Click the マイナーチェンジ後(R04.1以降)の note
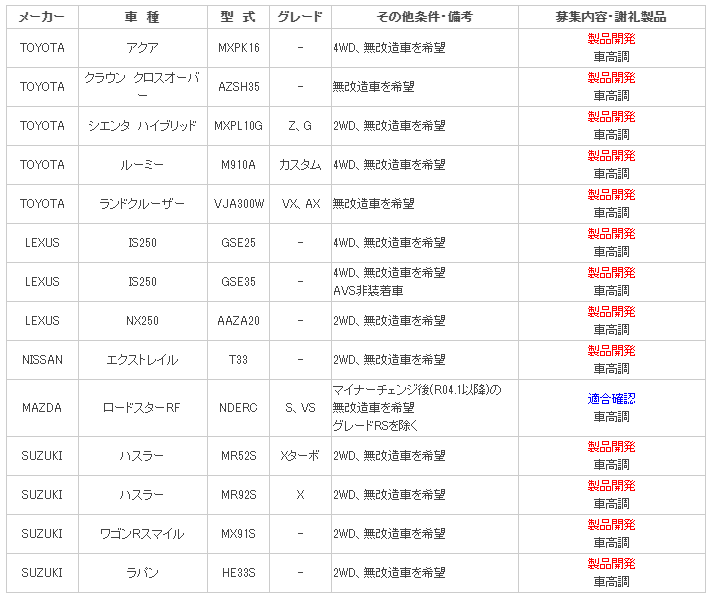The image size is (710, 598). coord(417,390)
